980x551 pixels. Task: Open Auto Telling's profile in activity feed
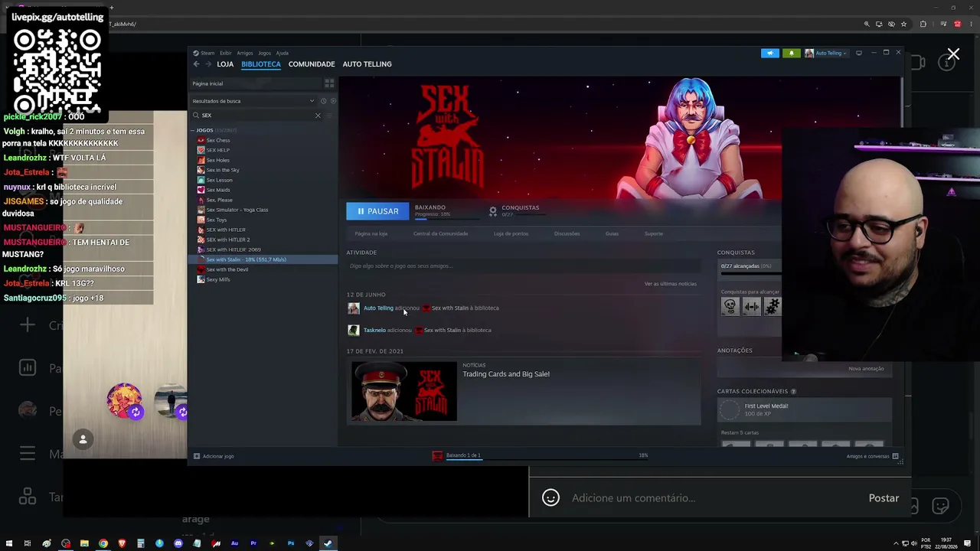(x=378, y=308)
